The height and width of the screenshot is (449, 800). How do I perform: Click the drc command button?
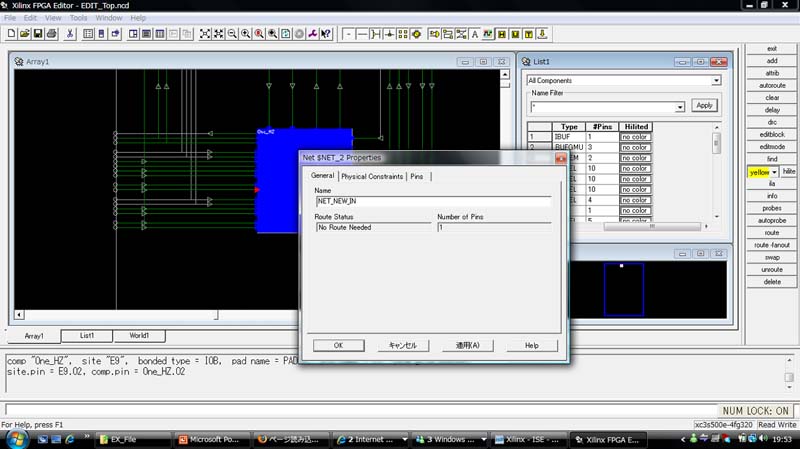[x=772, y=122]
